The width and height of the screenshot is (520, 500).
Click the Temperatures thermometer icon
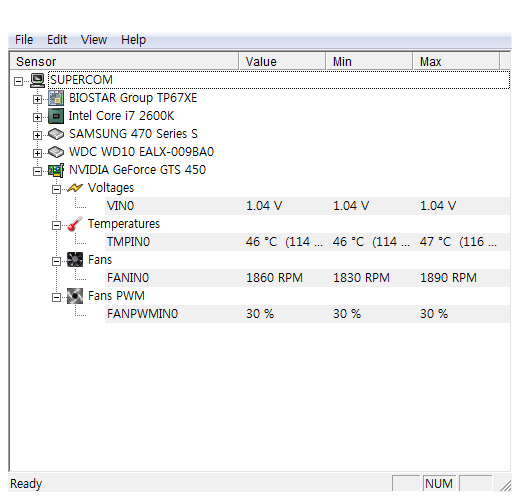click(x=75, y=224)
